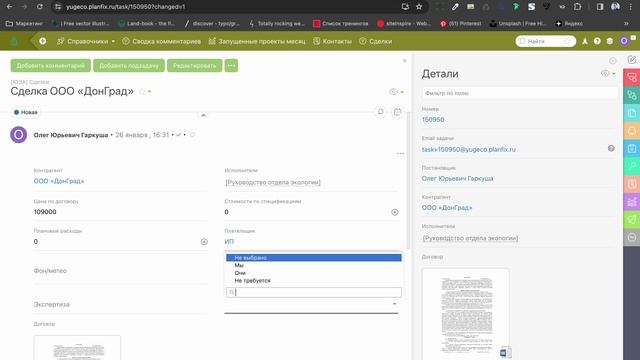The image size is (640, 360).
Task: Click the edit pencil icon above the side strip
Action: tap(632, 60)
